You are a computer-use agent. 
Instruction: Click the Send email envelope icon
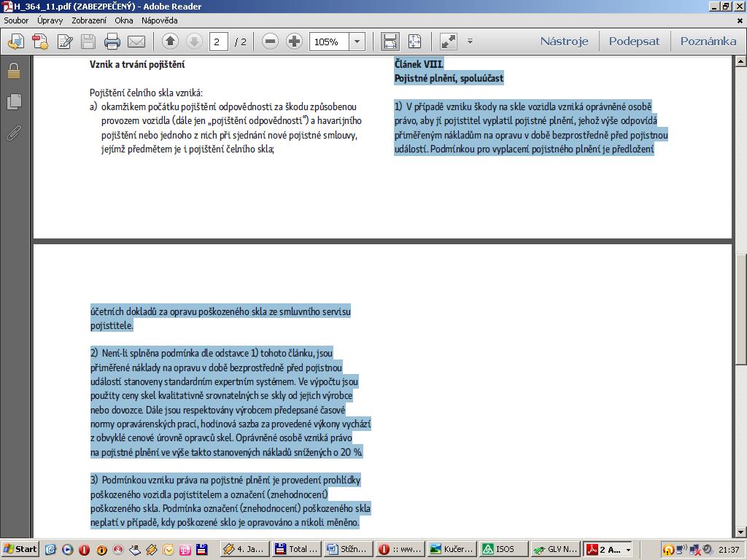click(136, 42)
